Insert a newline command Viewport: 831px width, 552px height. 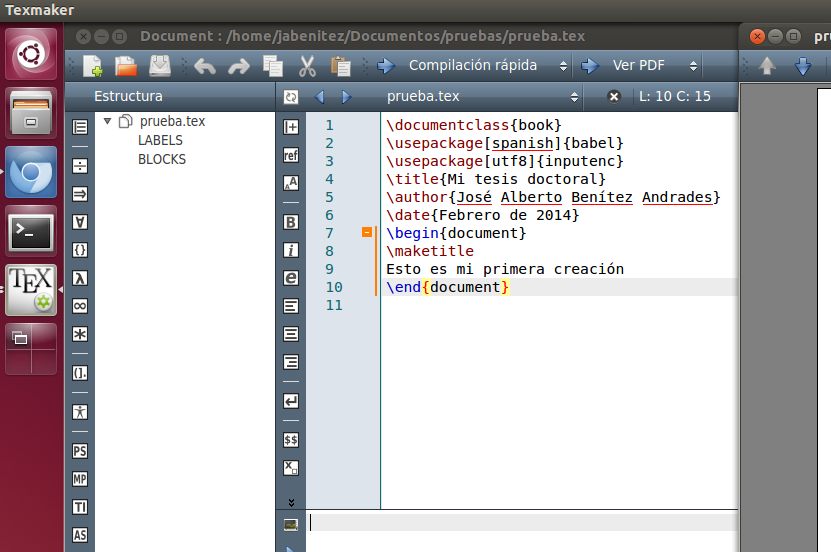pos(291,401)
